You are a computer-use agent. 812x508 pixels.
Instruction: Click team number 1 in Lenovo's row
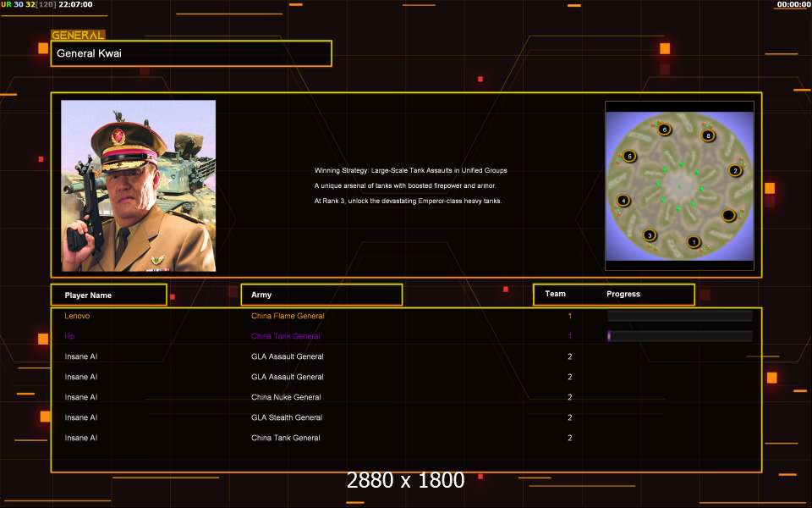569,316
